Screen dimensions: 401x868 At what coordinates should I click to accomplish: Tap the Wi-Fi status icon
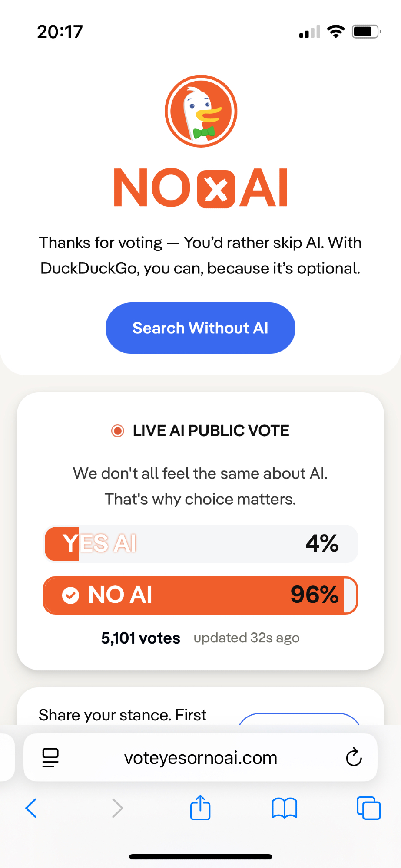335,32
